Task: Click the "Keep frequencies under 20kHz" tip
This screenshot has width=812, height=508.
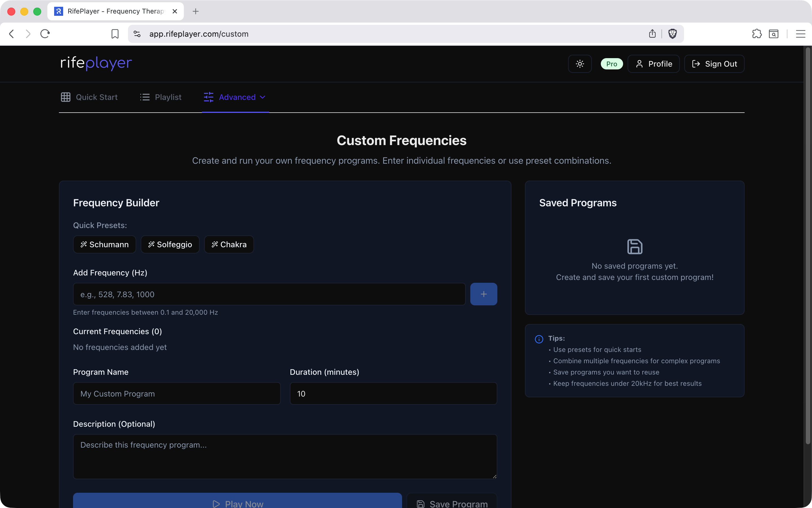Action: [627, 383]
